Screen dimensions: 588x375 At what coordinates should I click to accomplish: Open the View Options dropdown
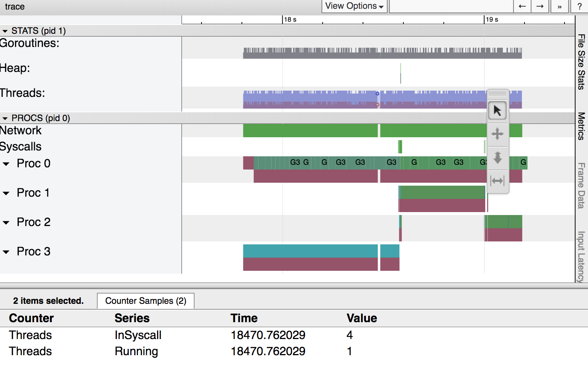tap(355, 6)
